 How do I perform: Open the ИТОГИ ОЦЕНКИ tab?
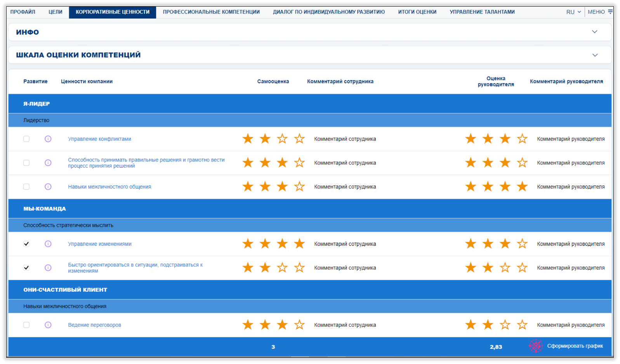[x=417, y=12]
